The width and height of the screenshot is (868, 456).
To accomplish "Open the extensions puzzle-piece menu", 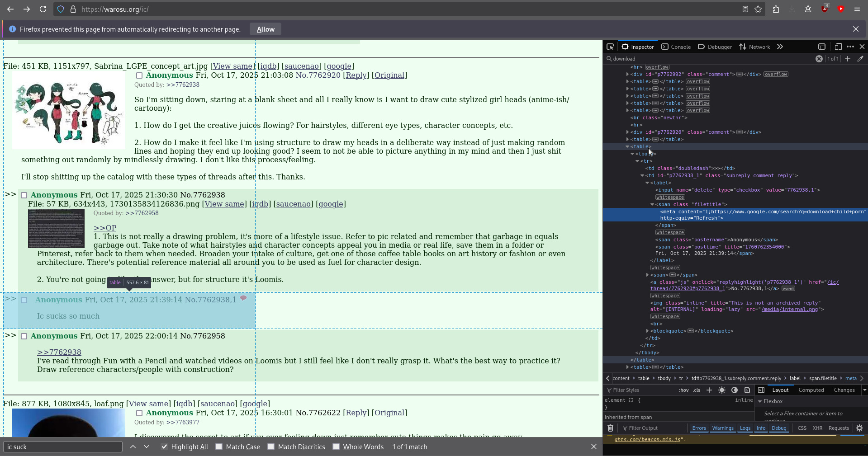I will click(776, 9).
